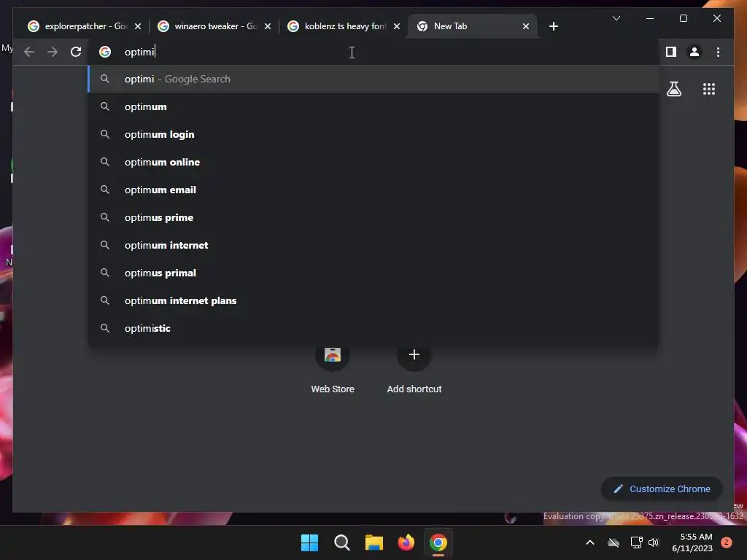Choose the 'optimum internet plans' suggestion

point(373,300)
